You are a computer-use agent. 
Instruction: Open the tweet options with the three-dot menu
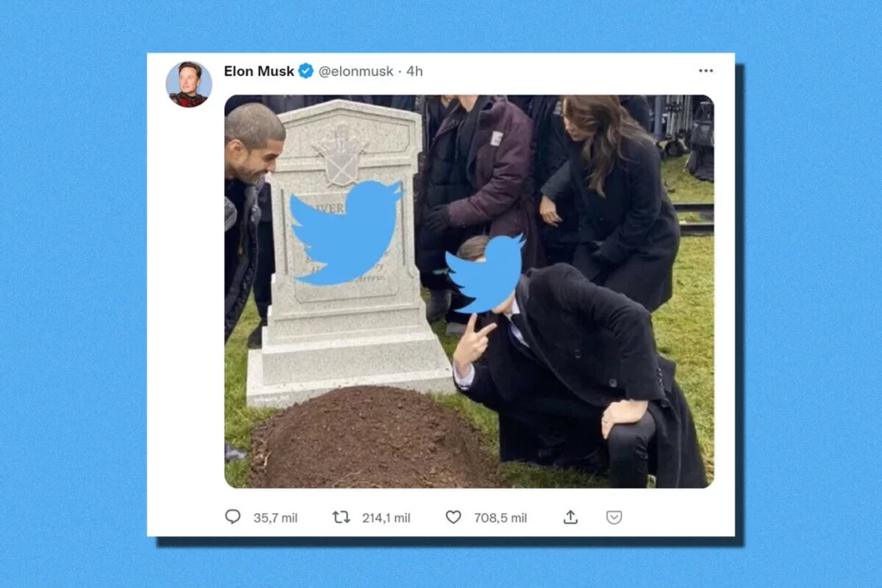[x=705, y=70]
